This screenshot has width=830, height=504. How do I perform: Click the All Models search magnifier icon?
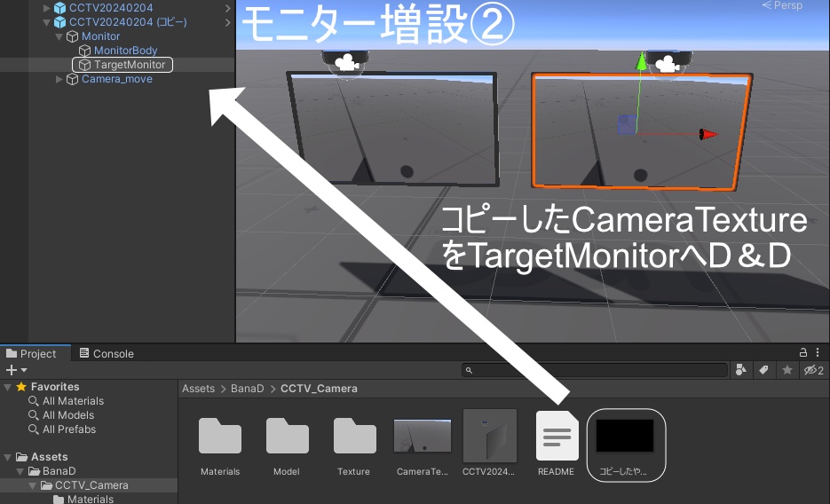[x=34, y=415]
